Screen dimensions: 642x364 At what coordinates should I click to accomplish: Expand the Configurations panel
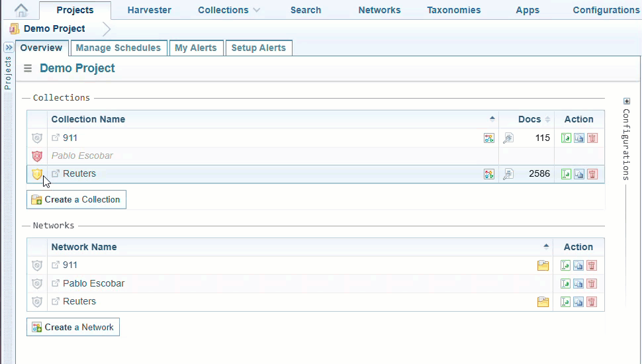627,101
